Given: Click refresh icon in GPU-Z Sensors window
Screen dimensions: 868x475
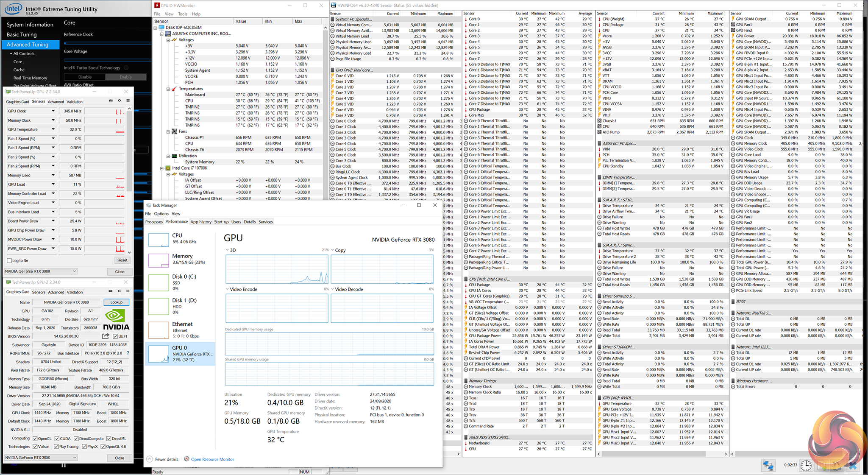Looking at the screenshot, I should coord(119,101).
